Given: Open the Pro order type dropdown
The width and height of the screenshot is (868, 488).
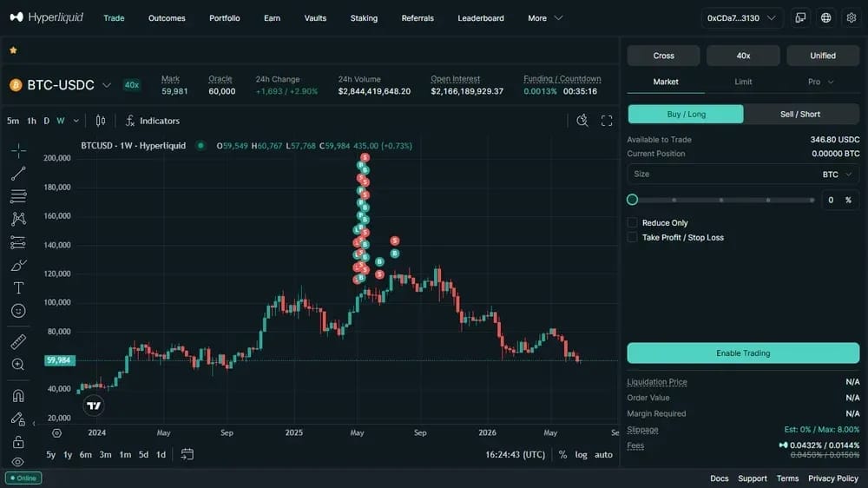Looking at the screenshot, I should (820, 82).
